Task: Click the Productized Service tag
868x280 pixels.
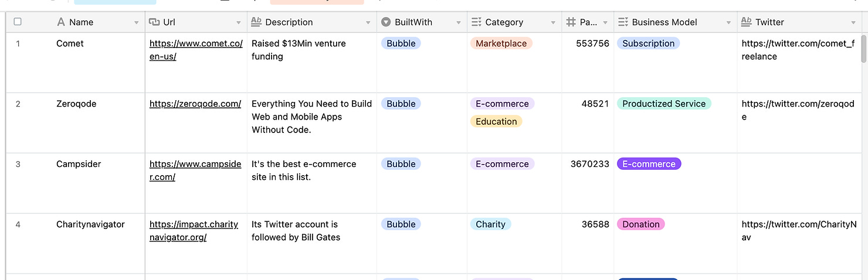Action: tap(664, 104)
